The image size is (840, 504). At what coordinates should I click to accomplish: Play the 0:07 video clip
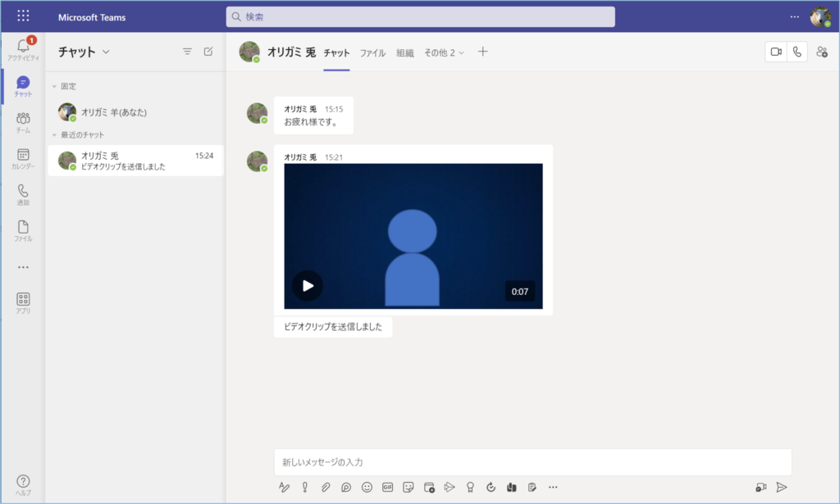(308, 285)
